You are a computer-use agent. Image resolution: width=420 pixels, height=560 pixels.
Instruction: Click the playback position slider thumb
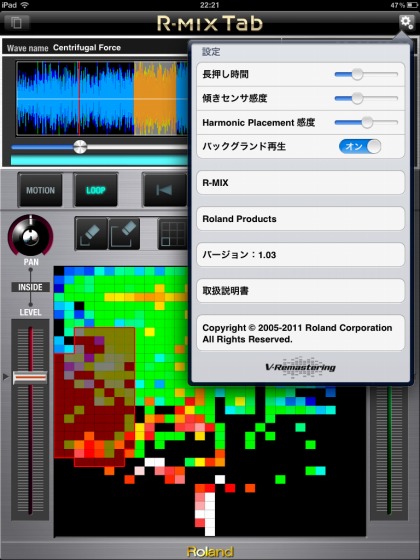coord(80,147)
